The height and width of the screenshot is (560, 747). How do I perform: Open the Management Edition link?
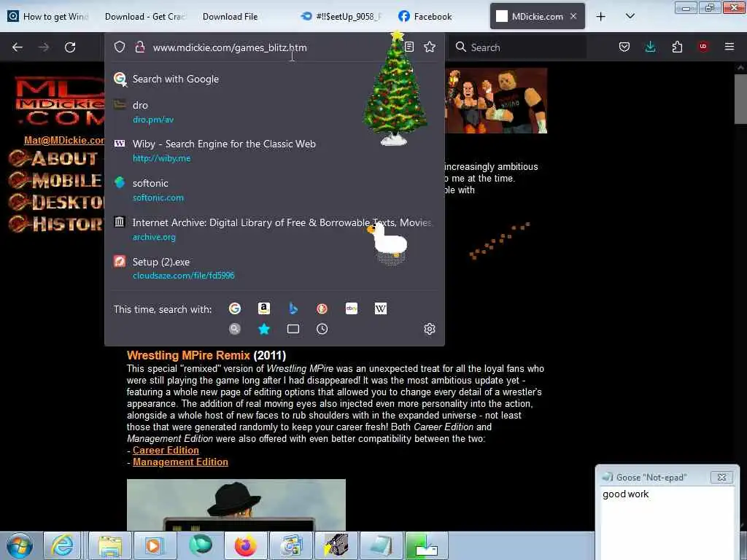pos(181,462)
